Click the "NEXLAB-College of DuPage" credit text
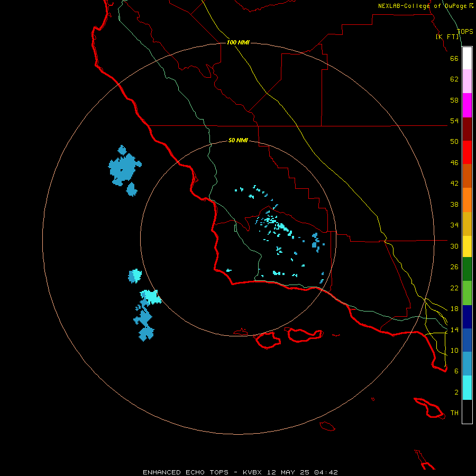The width and height of the screenshot is (476, 476). coord(422,6)
